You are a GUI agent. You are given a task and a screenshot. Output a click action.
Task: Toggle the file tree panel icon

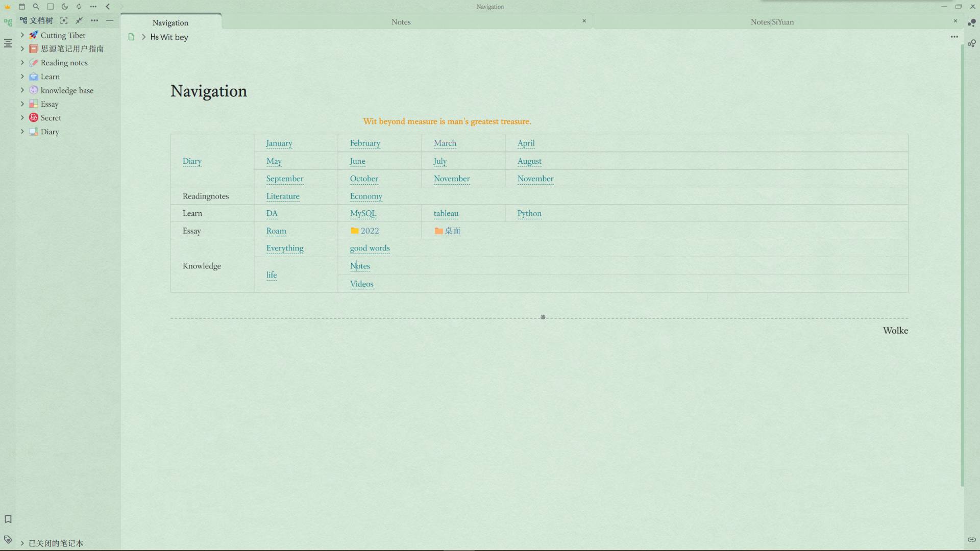pyautogui.click(x=8, y=22)
